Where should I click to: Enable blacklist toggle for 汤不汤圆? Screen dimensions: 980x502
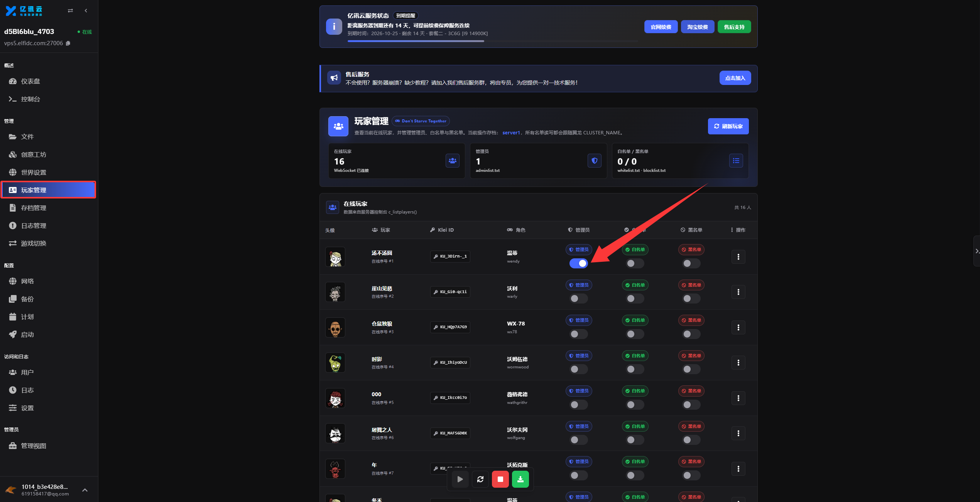pos(691,263)
